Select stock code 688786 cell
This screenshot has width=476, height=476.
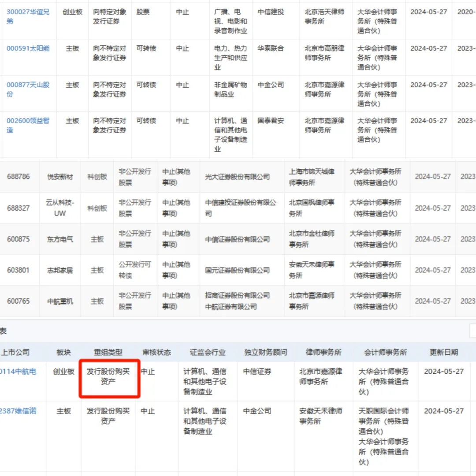pos(19,176)
